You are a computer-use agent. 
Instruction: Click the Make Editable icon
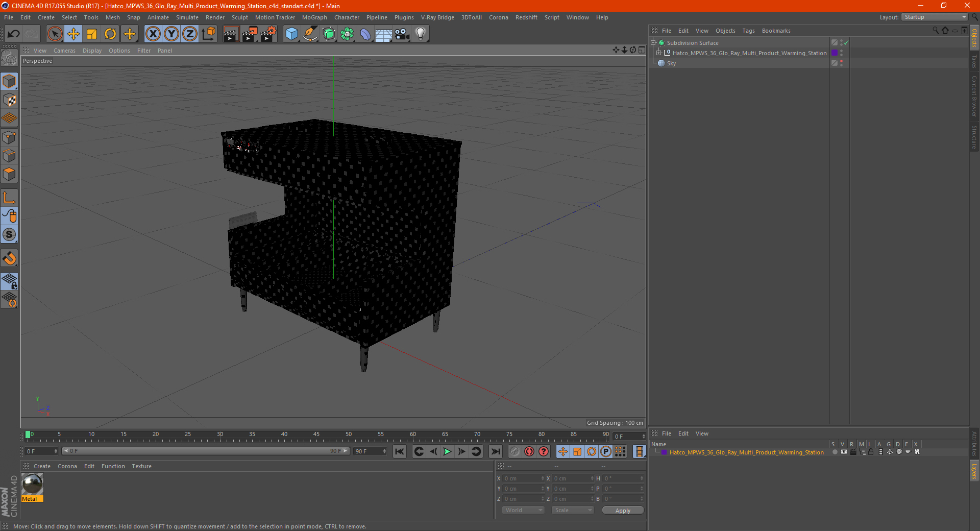[x=9, y=59]
